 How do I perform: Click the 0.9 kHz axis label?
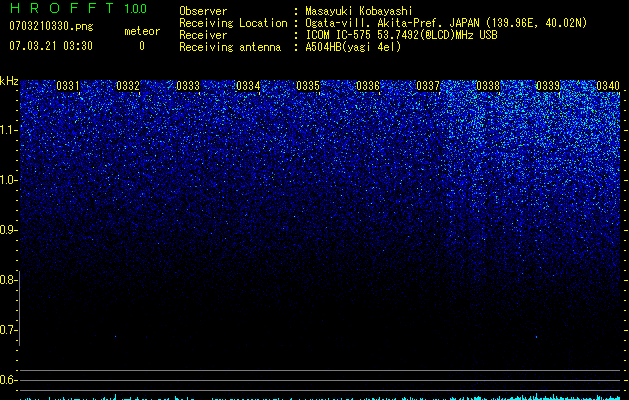[8, 230]
